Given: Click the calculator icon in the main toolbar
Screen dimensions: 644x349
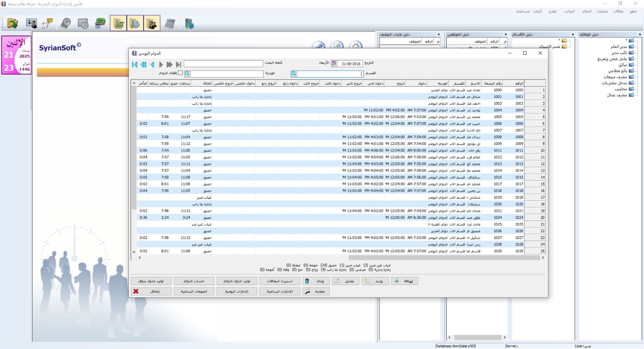Looking at the screenshot, I should [170, 24].
